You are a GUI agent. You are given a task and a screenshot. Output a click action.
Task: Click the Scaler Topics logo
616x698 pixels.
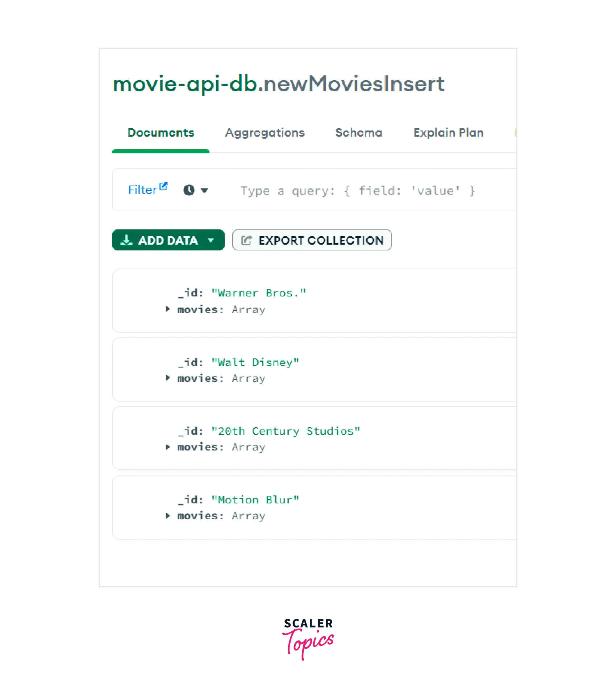pos(308,639)
